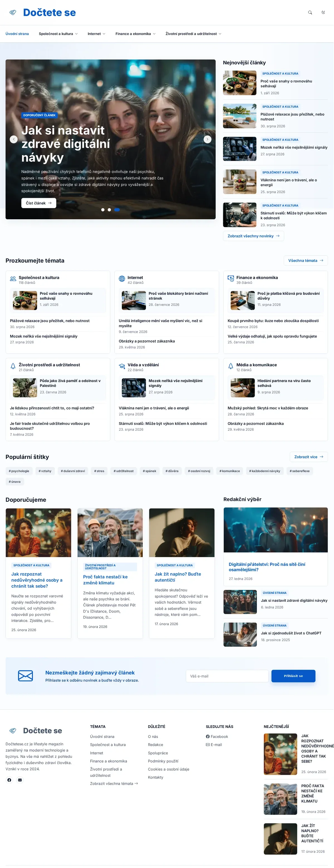Click Média a komunikace bell icon
The width and height of the screenshot is (334, 868).
[231, 366]
